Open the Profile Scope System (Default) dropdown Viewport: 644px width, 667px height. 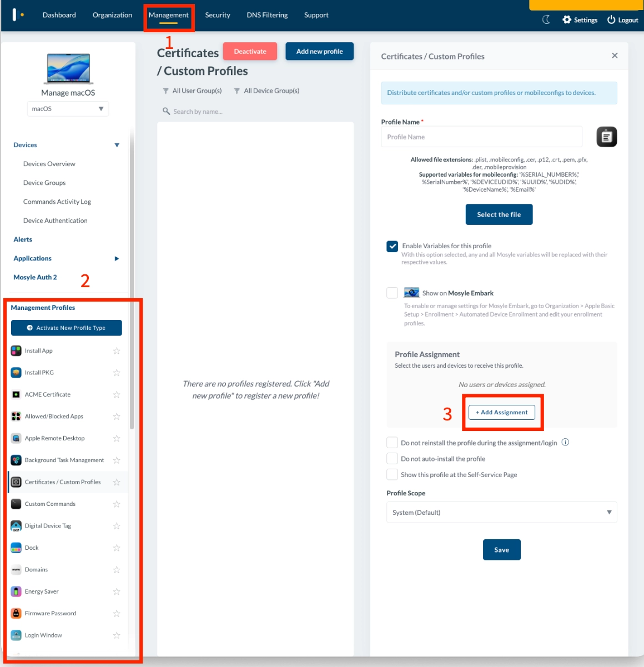(501, 512)
